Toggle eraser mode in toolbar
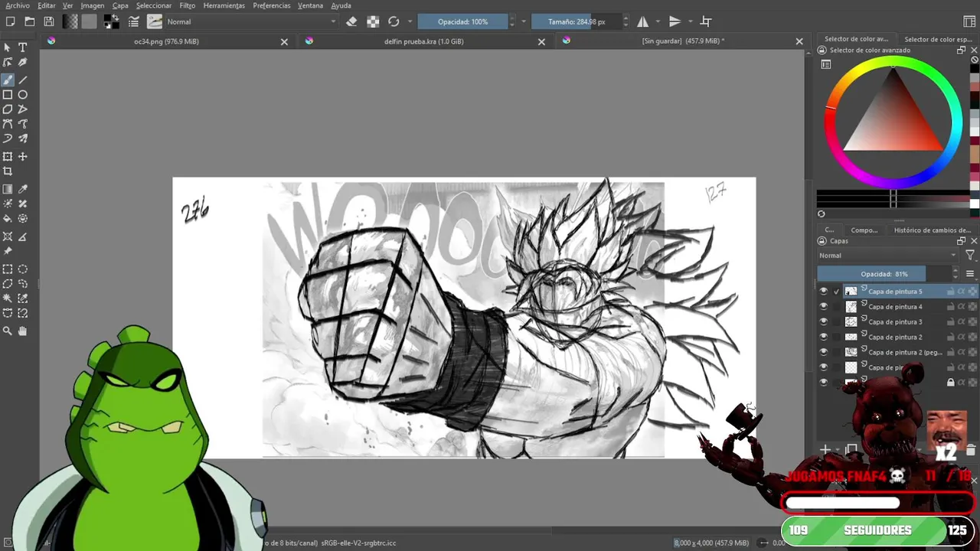The width and height of the screenshot is (980, 551). point(351,21)
